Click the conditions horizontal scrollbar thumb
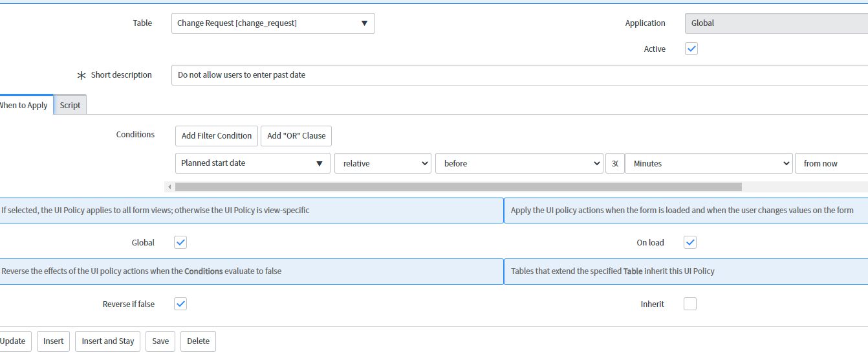 (x=459, y=187)
